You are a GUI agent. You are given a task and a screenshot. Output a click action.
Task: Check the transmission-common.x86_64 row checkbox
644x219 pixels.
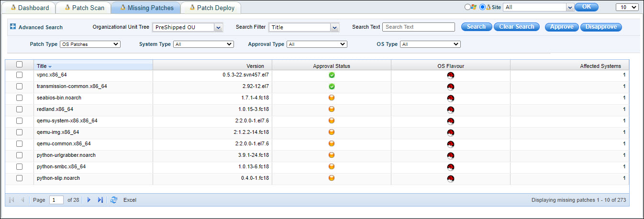click(x=19, y=86)
